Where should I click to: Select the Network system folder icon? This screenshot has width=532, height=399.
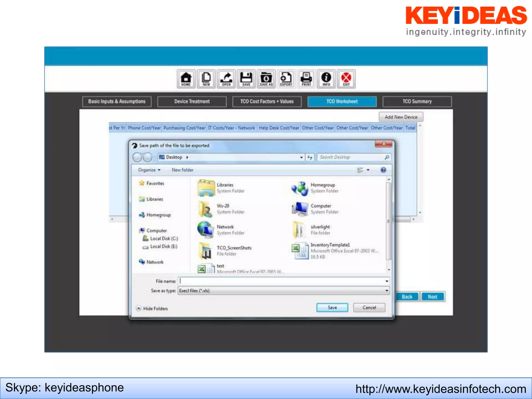205,230
